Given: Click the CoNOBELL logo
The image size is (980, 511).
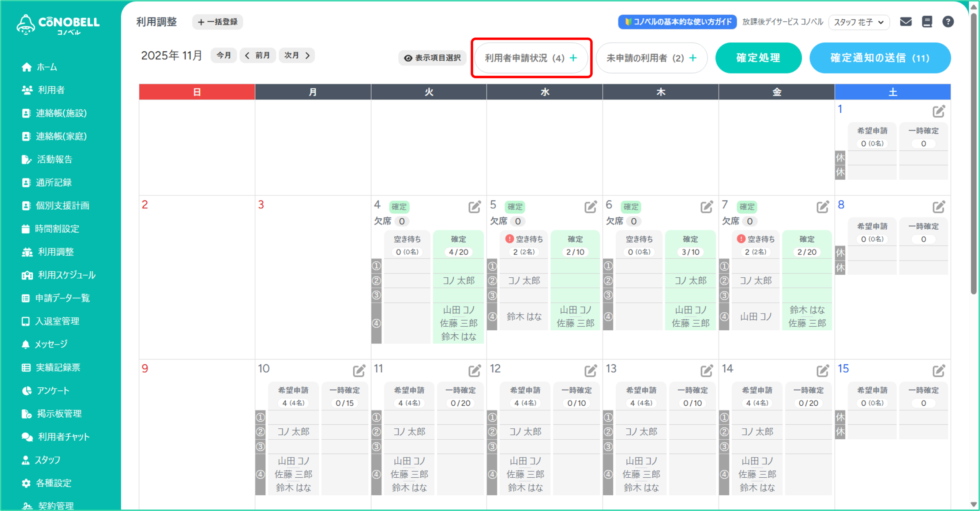Looking at the screenshot, I should point(58,25).
